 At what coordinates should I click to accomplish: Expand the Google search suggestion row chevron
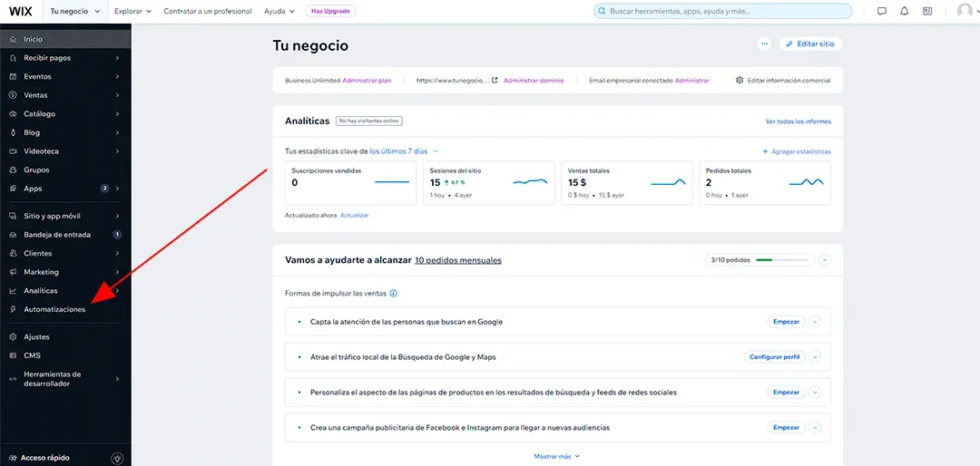pyautogui.click(x=814, y=323)
